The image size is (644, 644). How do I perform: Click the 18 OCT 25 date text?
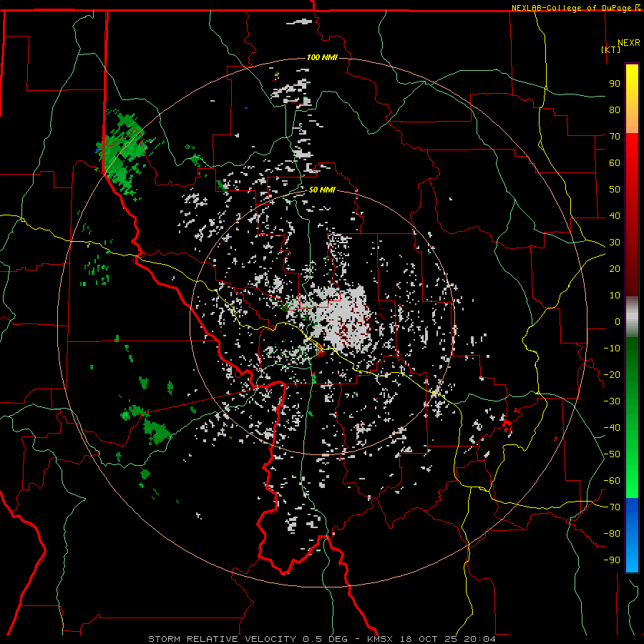click(429, 639)
